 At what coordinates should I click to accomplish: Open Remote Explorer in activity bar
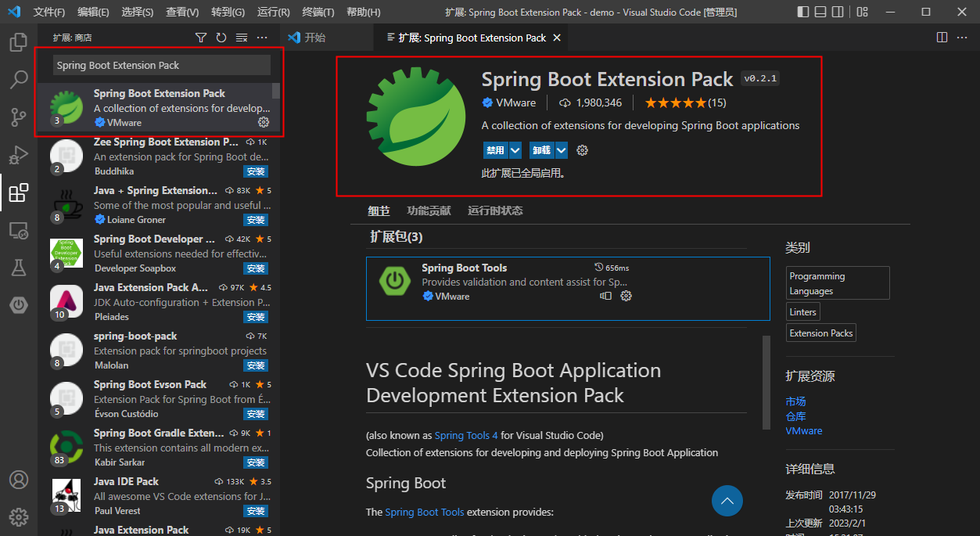point(19,230)
